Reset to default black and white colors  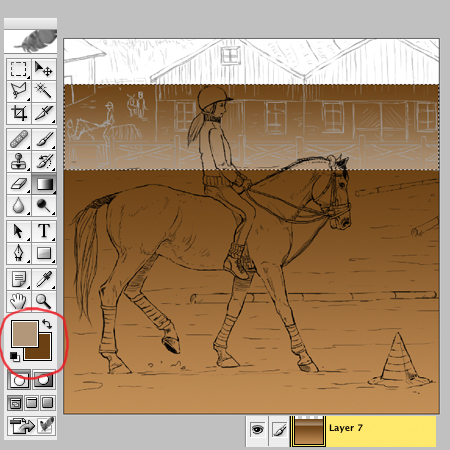(x=14, y=356)
